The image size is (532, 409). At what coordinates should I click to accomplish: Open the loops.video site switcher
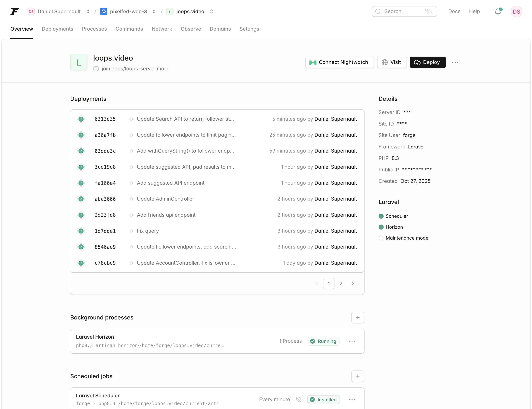[x=212, y=11]
